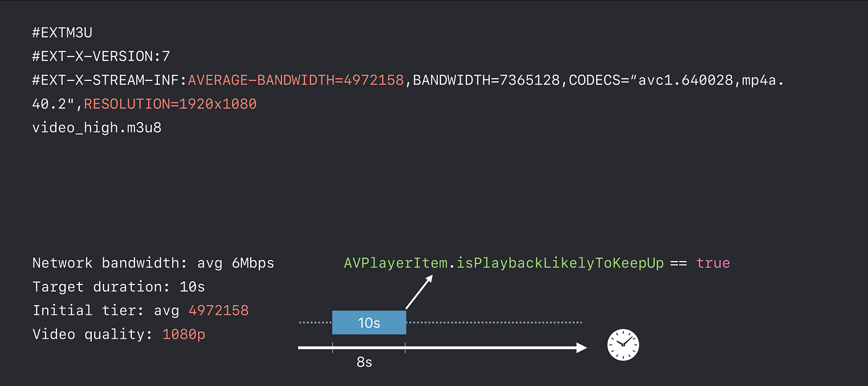Click the BANDWIDTH=7365128 text
This screenshot has width=868, height=386.
click(x=486, y=80)
